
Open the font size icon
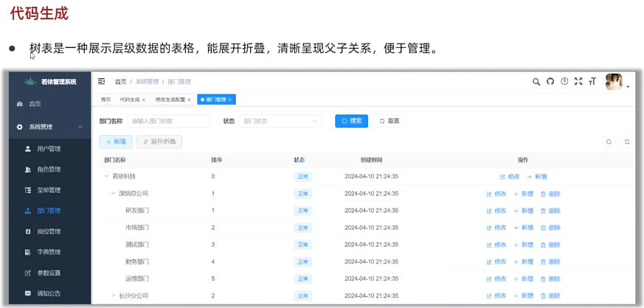click(592, 81)
